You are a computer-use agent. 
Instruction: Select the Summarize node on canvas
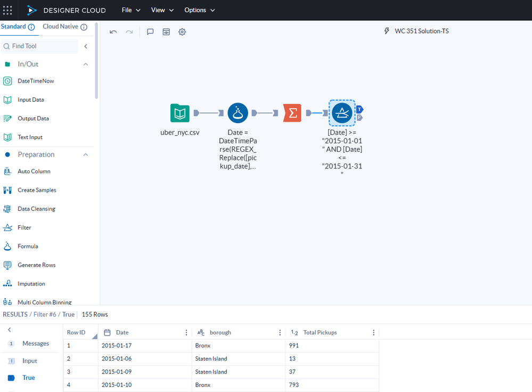click(x=292, y=113)
